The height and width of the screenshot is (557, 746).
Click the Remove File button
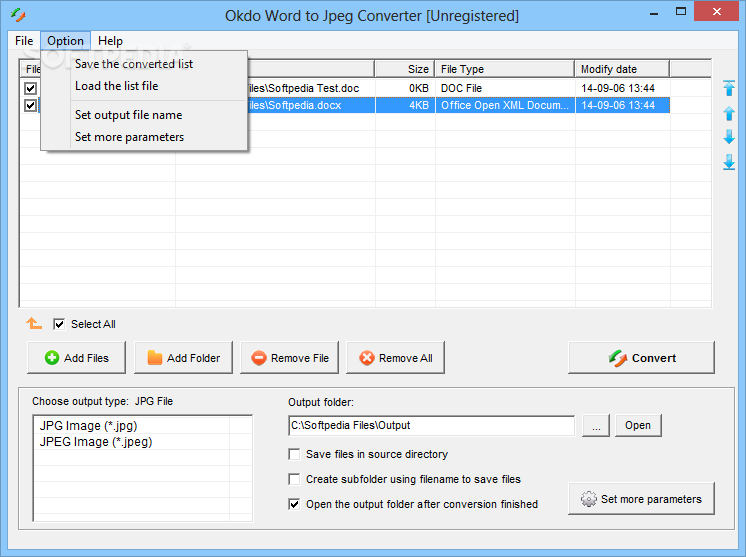point(289,358)
